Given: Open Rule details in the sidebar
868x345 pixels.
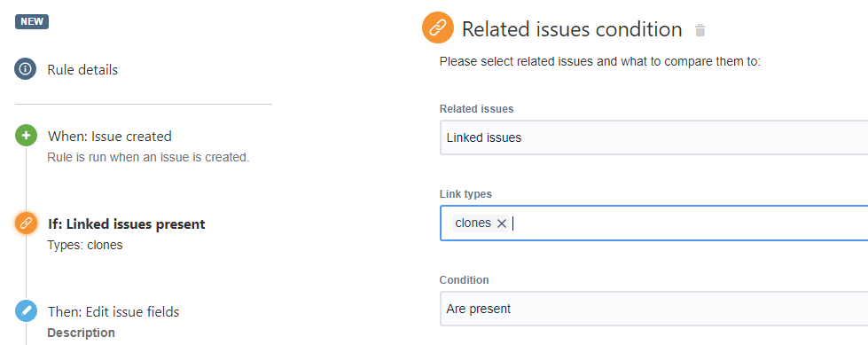Looking at the screenshot, I should pos(82,70).
